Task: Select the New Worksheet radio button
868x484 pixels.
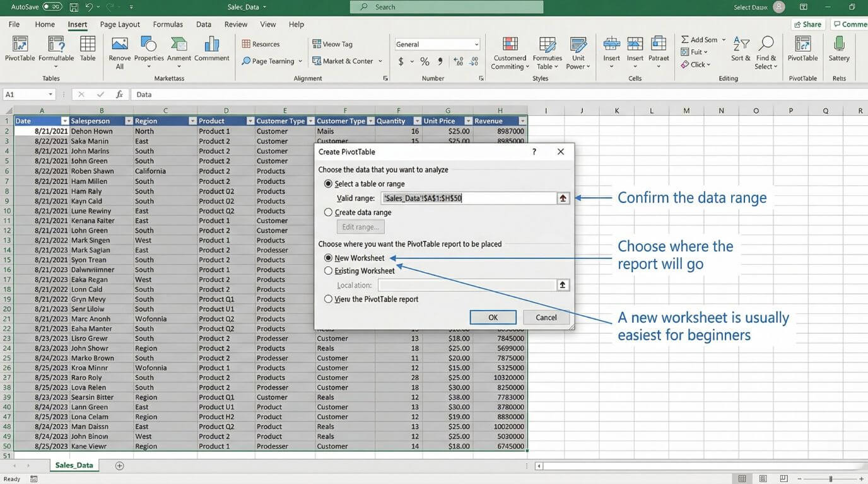Action: coord(328,257)
